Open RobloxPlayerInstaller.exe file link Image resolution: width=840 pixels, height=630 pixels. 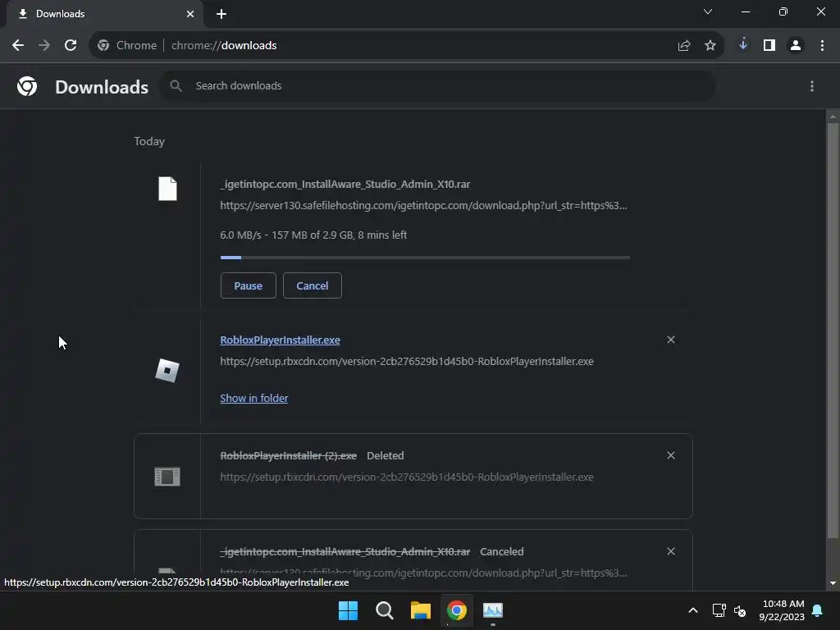(281, 340)
